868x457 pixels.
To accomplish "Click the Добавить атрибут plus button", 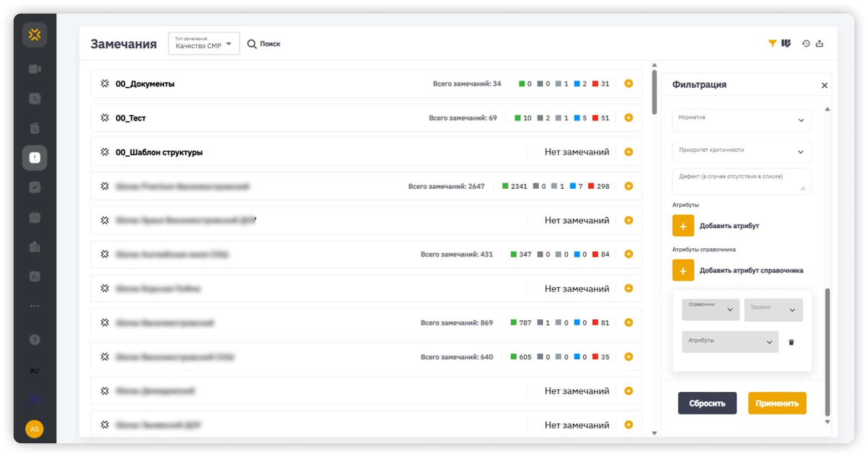I will click(683, 226).
